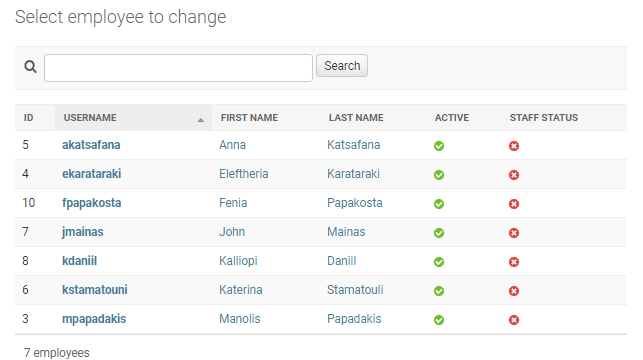643x360 pixels.
Task: Sort by the ID column header
Action: 28,118
